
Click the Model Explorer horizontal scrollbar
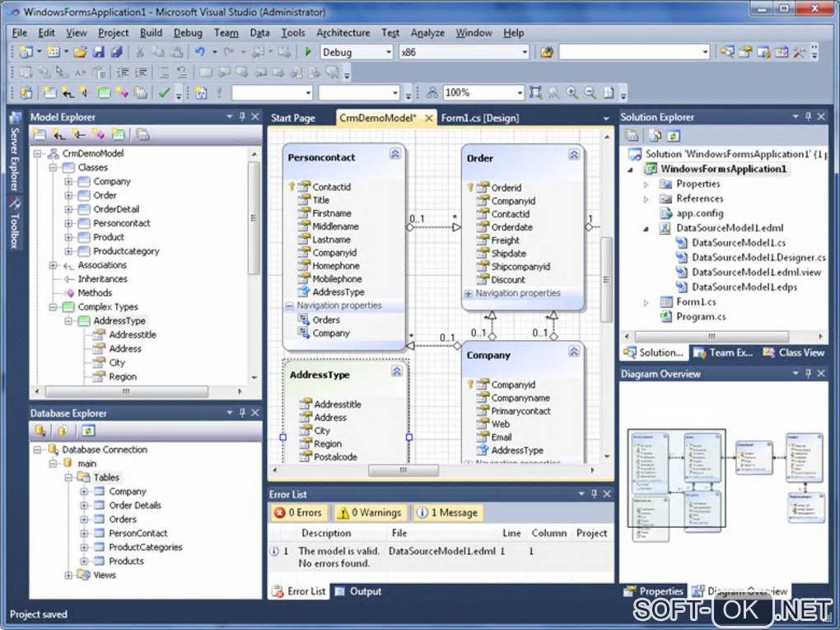click(x=127, y=392)
